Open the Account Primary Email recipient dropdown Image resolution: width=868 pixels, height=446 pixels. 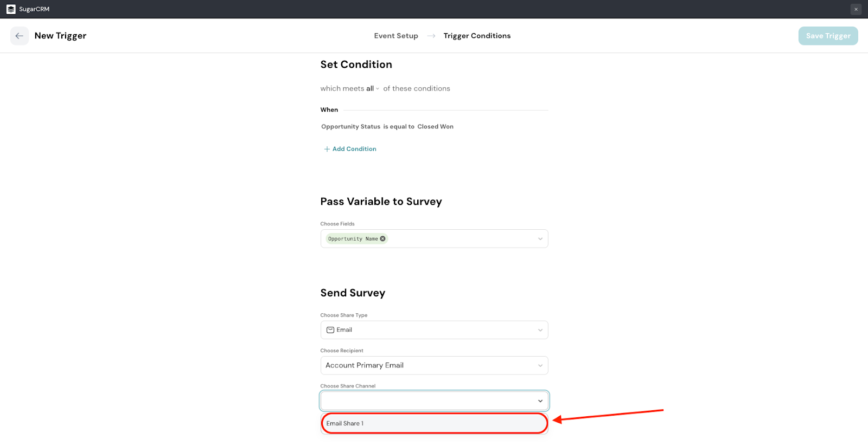pyautogui.click(x=434, y=365)
